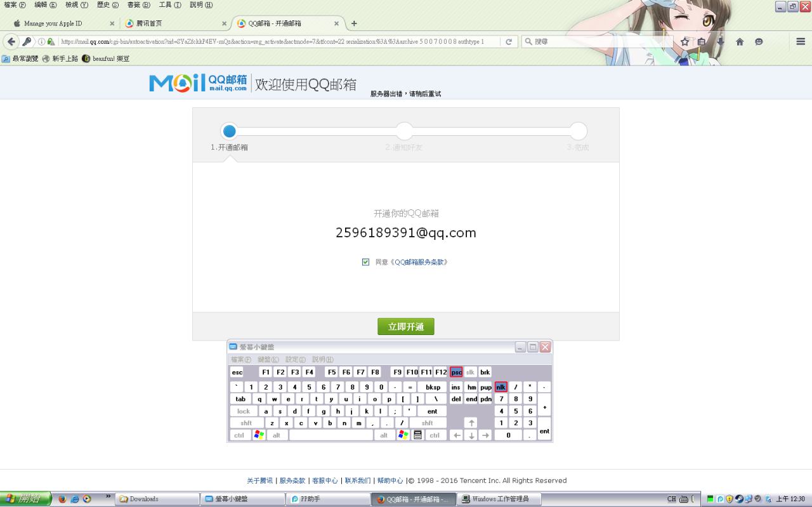Click the bksp backspace key
Viewport: 812px width, 507px height.
pos(433,387)
